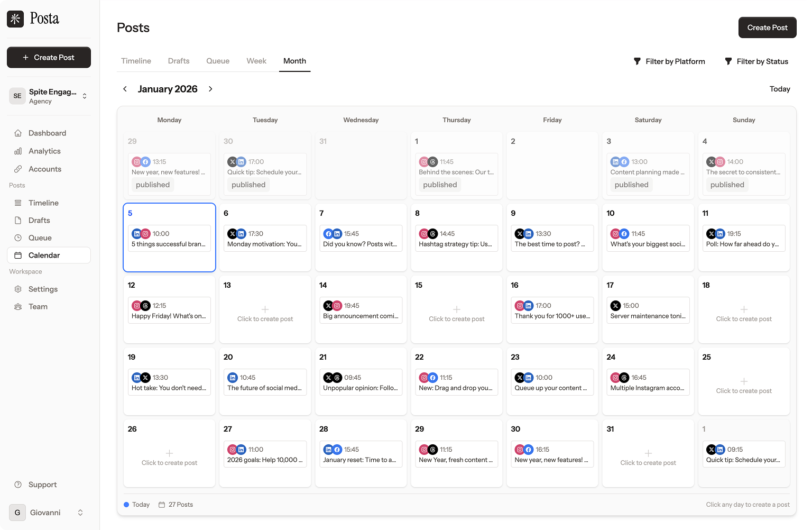Switch to the Queue tab above the calendar

point(217,61)
